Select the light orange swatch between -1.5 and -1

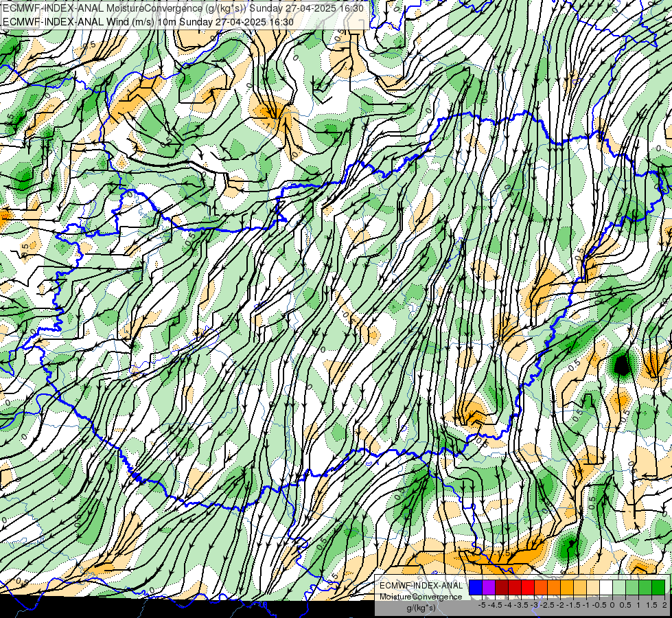tap(580, 587)
